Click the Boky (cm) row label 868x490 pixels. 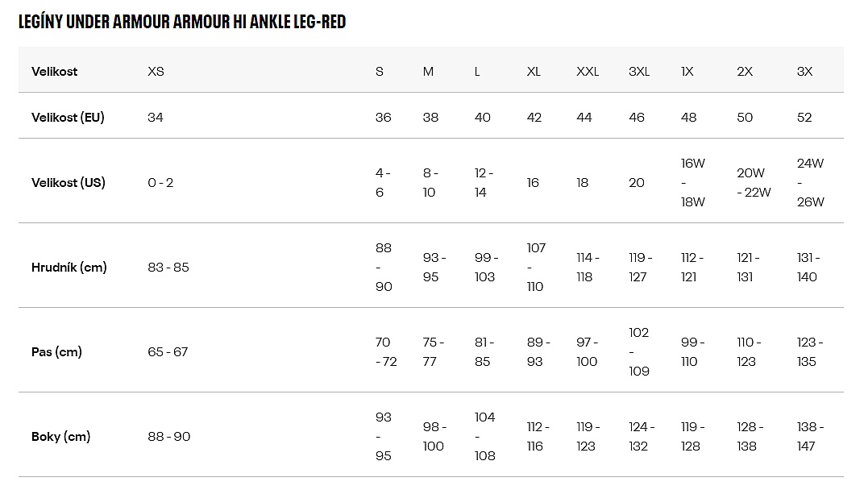(60, 437)
